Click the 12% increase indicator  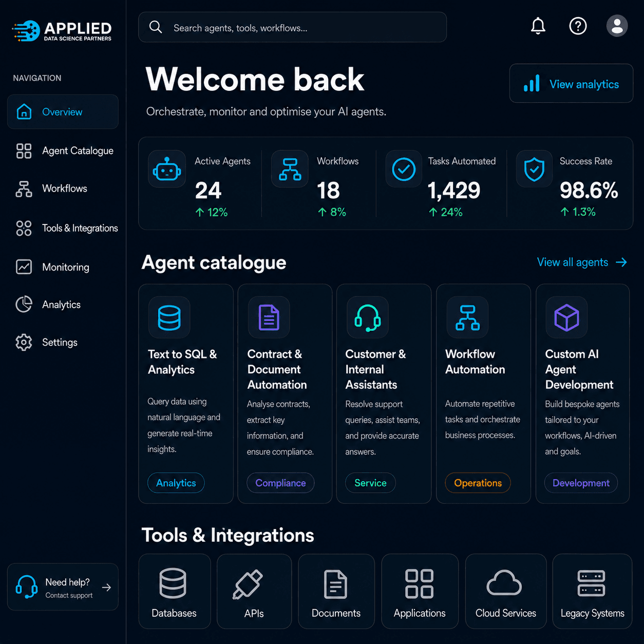212,212
